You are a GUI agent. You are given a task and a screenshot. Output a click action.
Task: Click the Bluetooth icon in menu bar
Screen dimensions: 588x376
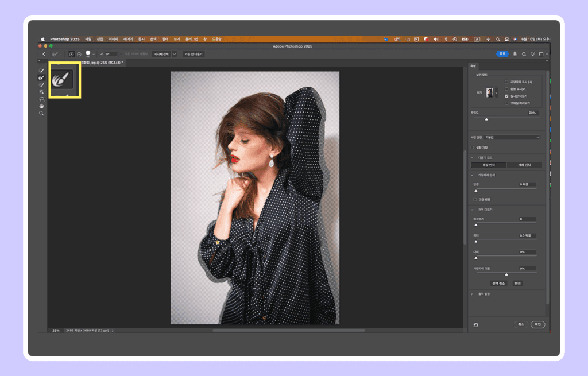tap(446, 39)
